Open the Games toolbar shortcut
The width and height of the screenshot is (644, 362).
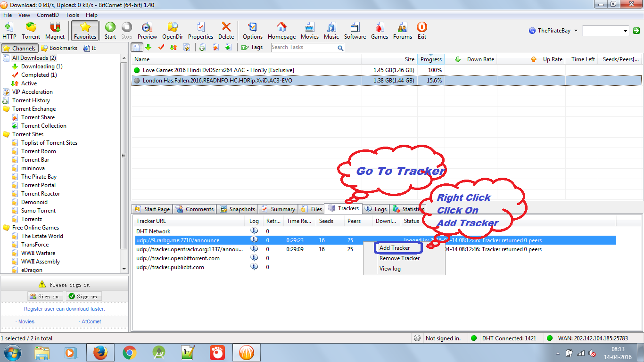380,31
